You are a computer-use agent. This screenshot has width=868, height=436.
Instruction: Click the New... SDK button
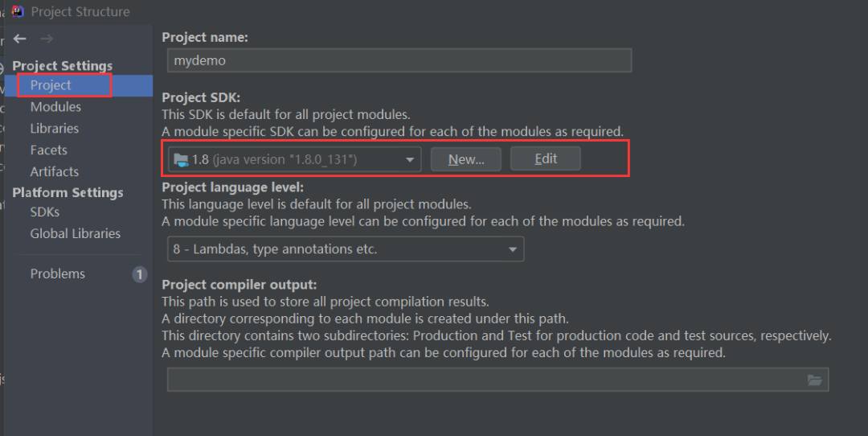pyautogui.click(x=466, y=159)
